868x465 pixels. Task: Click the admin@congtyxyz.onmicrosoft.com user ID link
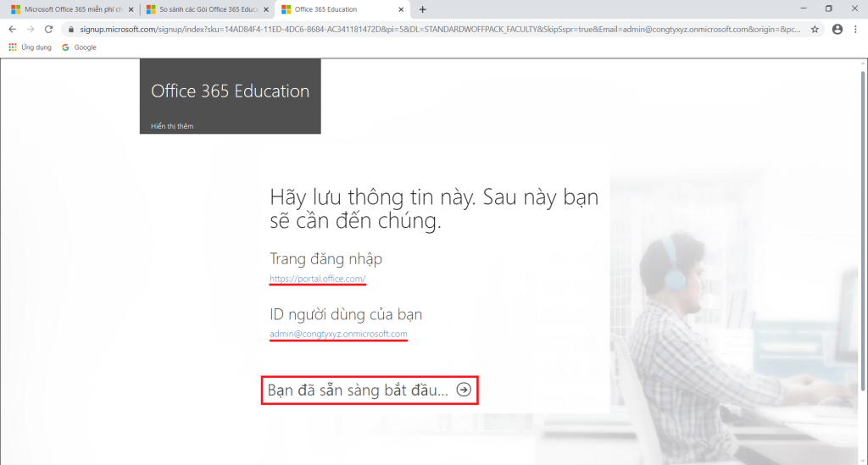click(338, 334)
